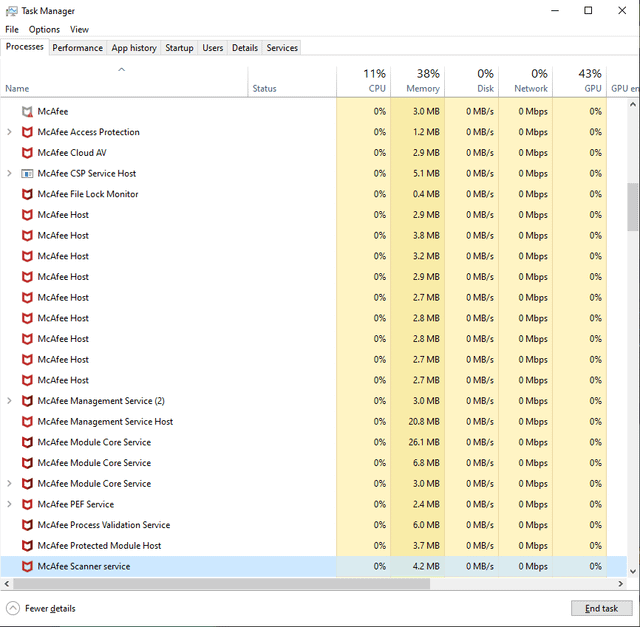Viewport: 640px width, 627px height.
Task: Sort by the Name column header
Action: point(124,82)
